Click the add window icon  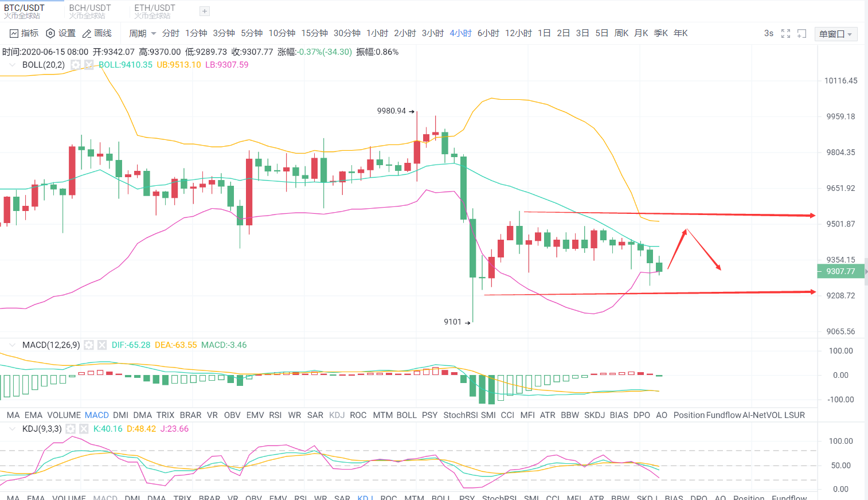click(801, 34)
